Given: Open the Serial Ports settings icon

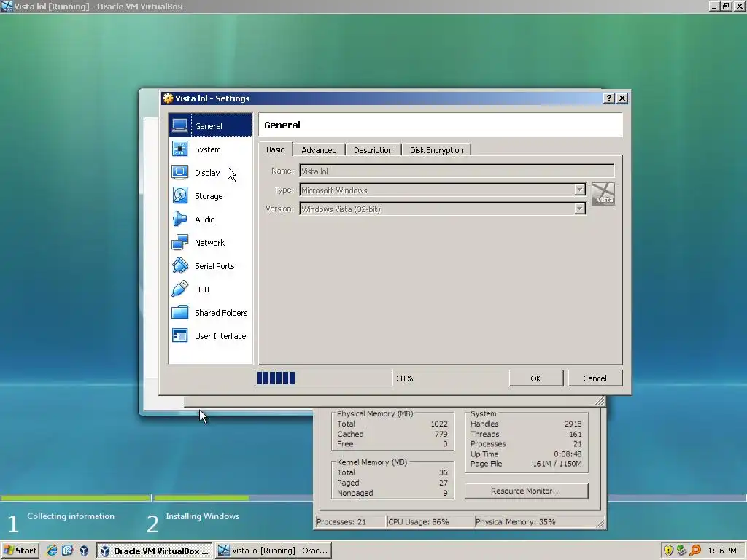Looking at the screenshot, I should [x=180, y=265].
